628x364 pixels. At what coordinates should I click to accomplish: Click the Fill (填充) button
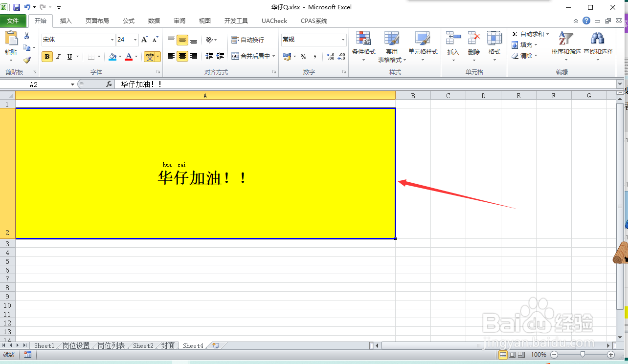524,45
